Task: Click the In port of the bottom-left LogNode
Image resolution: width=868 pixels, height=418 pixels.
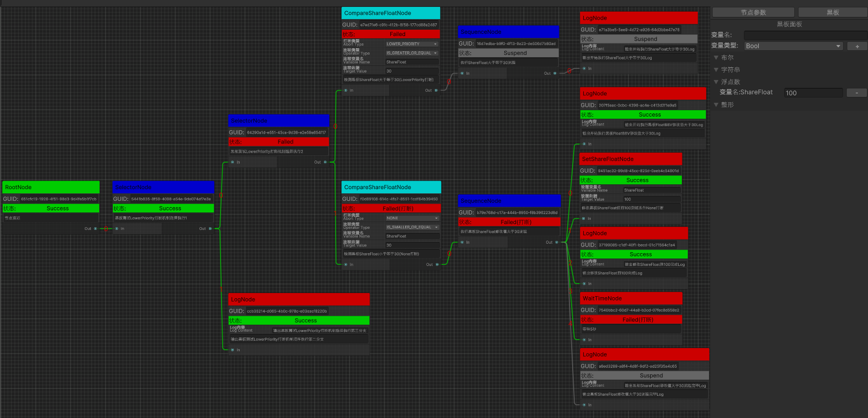Action: pyautogui.click(x=232, y=350)
